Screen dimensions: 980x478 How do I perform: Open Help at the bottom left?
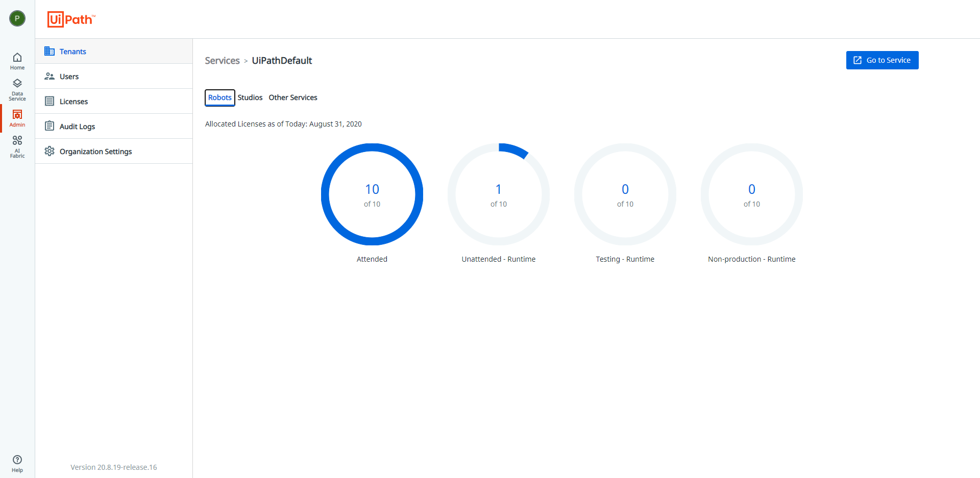(x=17, y=464)
